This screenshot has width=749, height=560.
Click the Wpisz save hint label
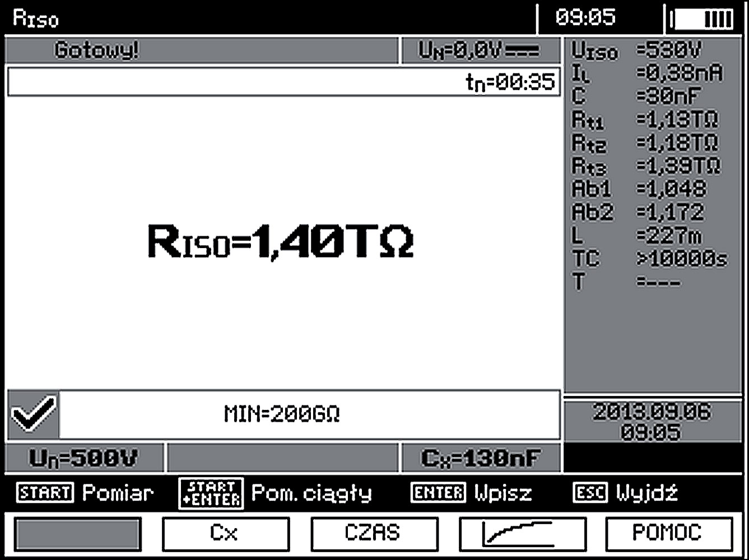503,494
